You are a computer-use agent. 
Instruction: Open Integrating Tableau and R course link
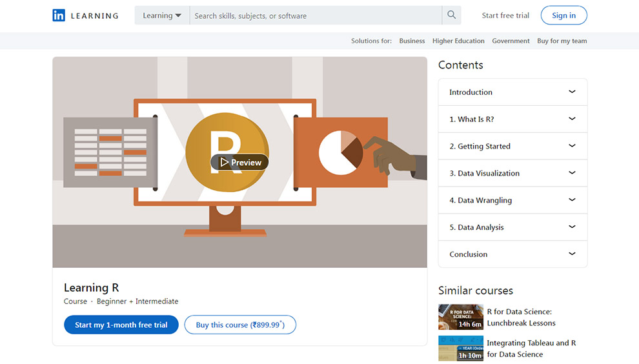pyautogui.click(x=531, y=349)
